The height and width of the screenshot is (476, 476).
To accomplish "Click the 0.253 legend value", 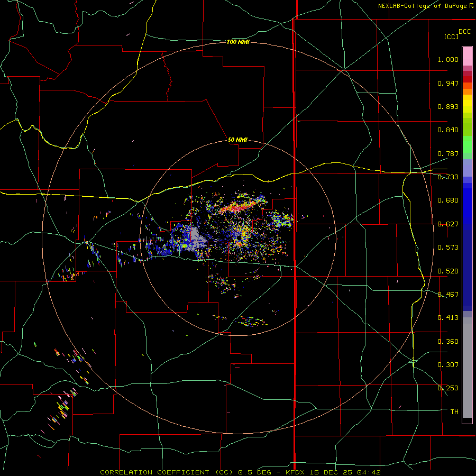I will (448, 388).
